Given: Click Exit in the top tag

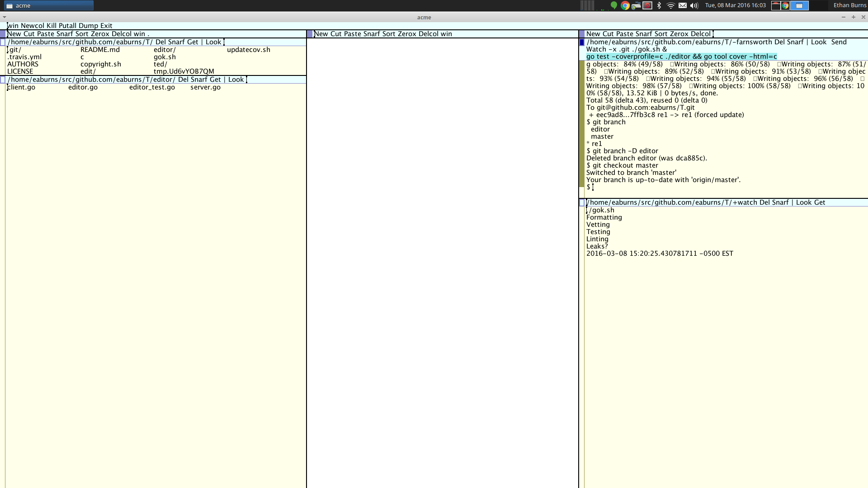Looking at the screenshot, I should (106, 26).
